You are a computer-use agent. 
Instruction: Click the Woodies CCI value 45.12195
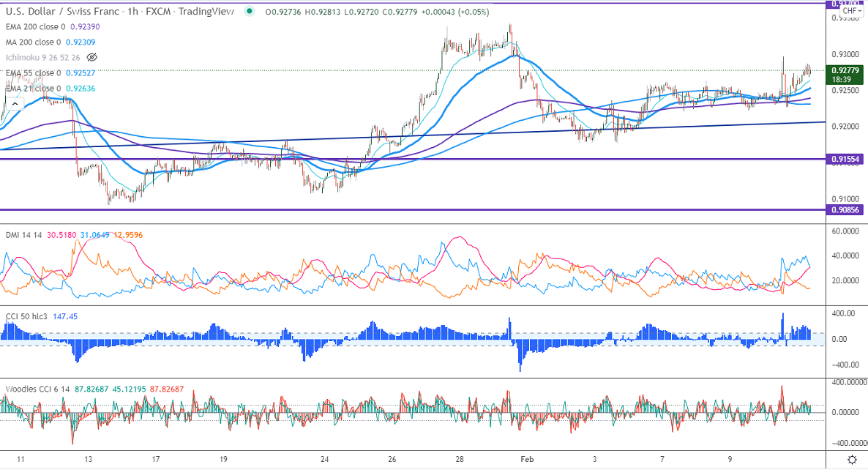coord(129,389)
